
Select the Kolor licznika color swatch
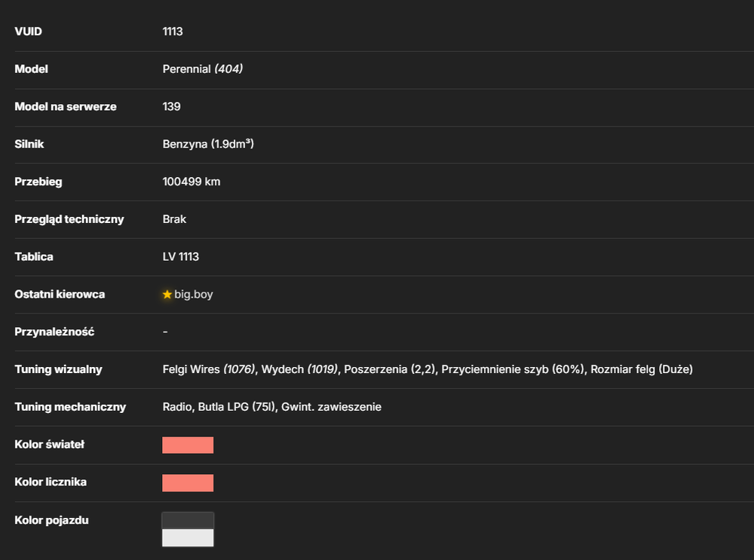188,482
